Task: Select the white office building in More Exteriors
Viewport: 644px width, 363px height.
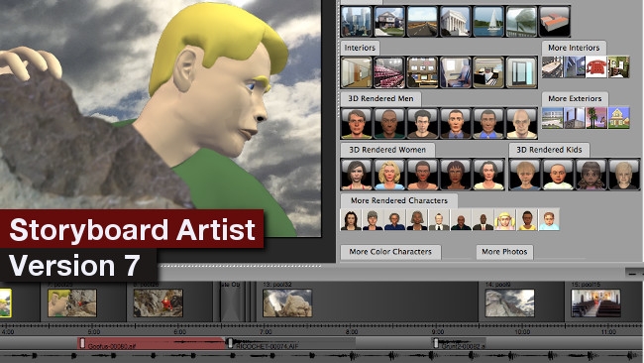Action: (x=553, y=118)
